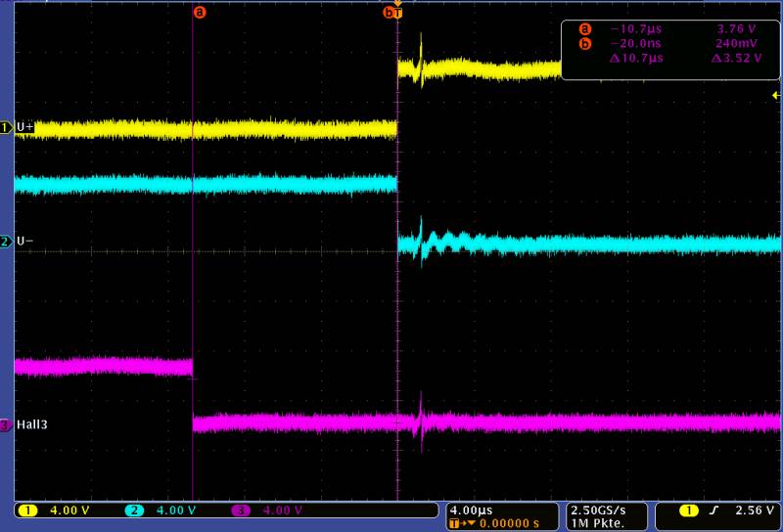Click cursor a voltage 3.76 V value
Screen dimensions: 783x532
(736, 29)
